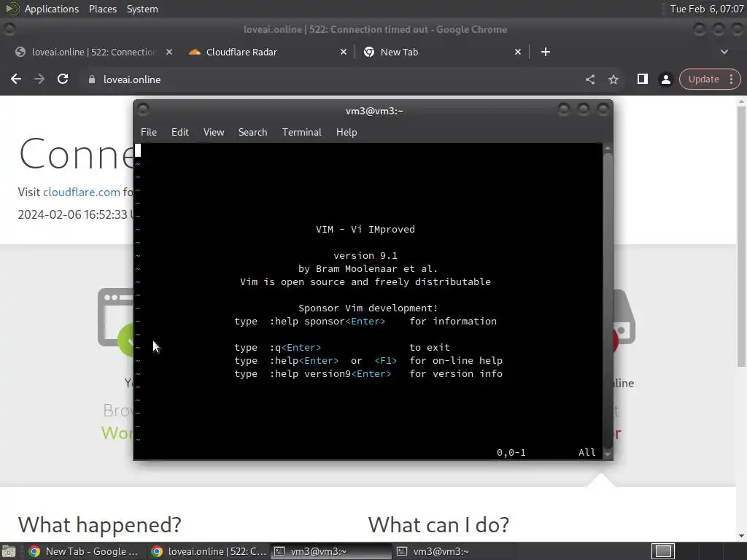Image resolution: width=747 pixels, height=560 pixels.
Task: Go back with Chrome's back arrow
Action: coord(16,79)
